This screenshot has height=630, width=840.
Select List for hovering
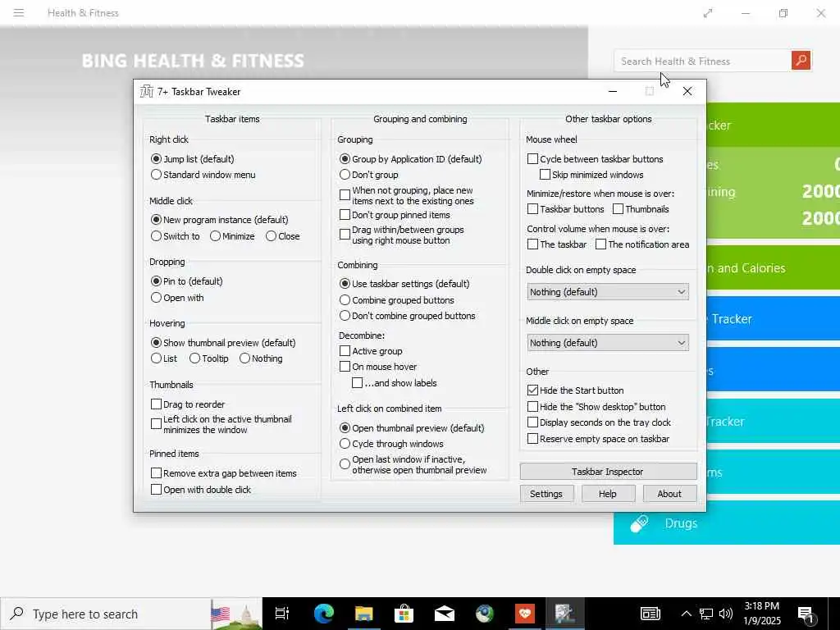pyautogui.click(x=164, y=358)
